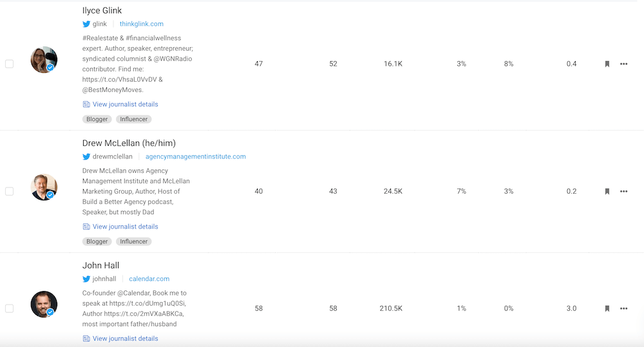Viewport: 644px width, 347px height.
Task: Visit the thinkglink.com website link
Action: click(142, 24)
